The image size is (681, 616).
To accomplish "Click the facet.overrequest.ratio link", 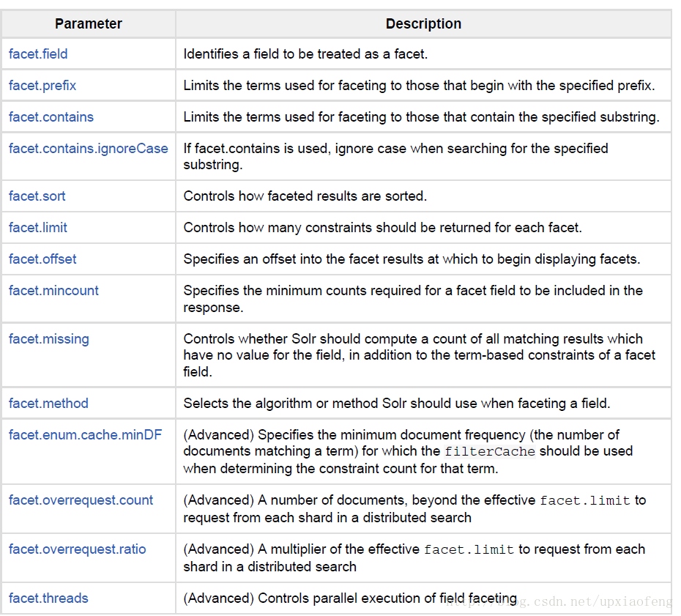I will 78,549.
